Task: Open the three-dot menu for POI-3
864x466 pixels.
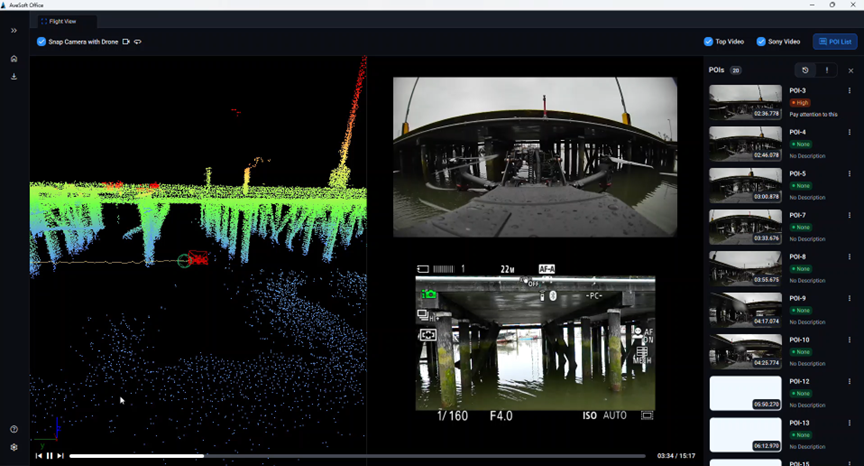Action: tap(850, 91)
